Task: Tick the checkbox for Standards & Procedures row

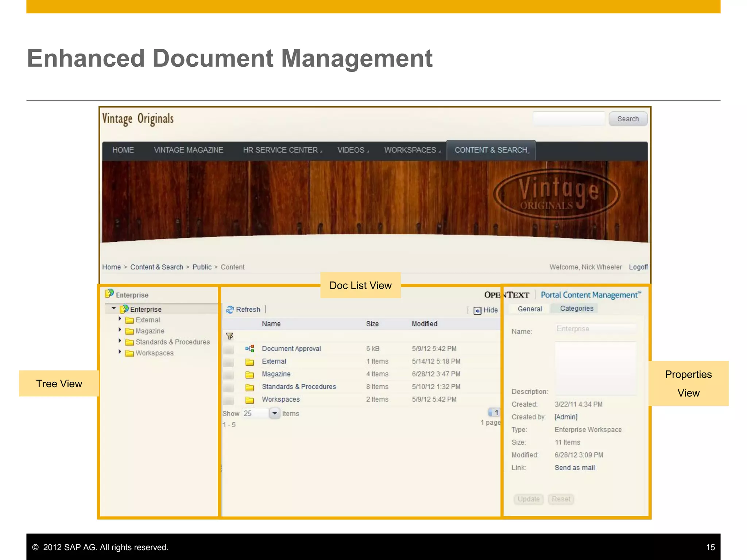Action: pos(229,388)
